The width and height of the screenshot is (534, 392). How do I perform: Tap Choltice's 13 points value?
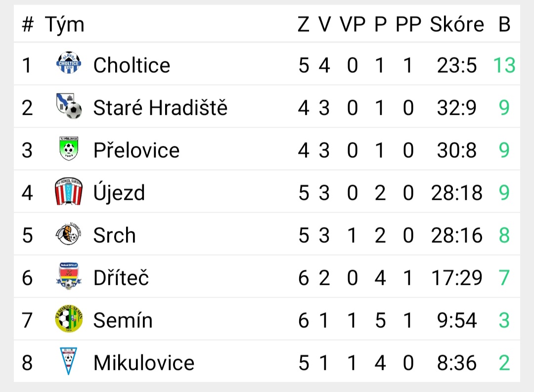[x=504, y=65]
